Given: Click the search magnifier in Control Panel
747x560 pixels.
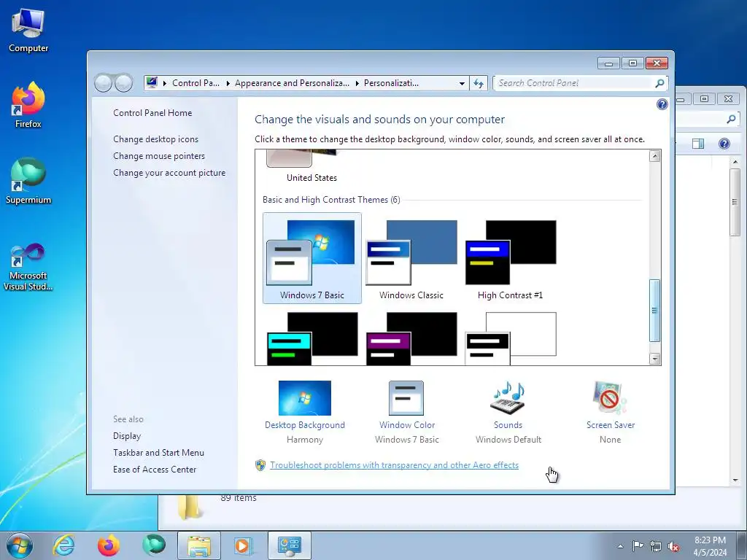Looking at the screenshot, I should point(659,83).
